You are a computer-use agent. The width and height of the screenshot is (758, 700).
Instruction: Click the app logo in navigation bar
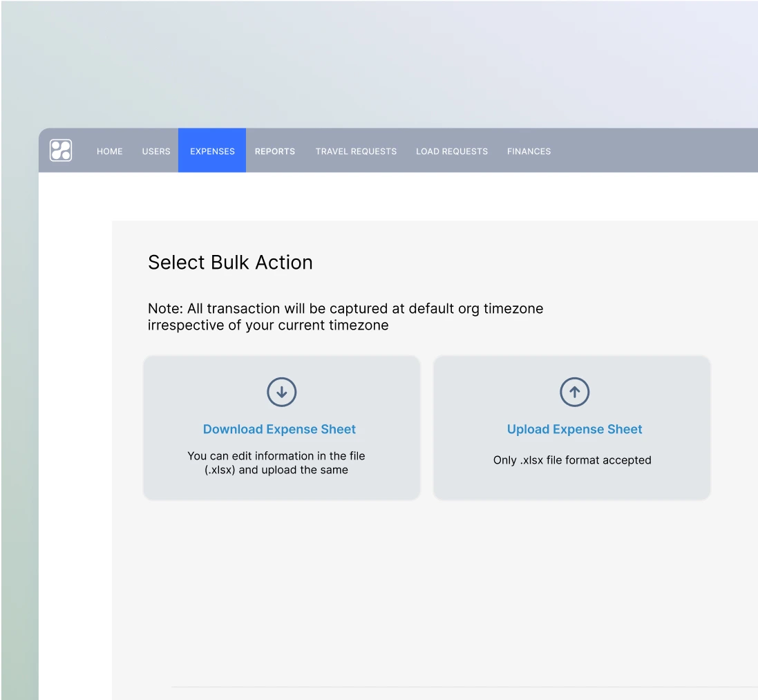pos(61,151)
